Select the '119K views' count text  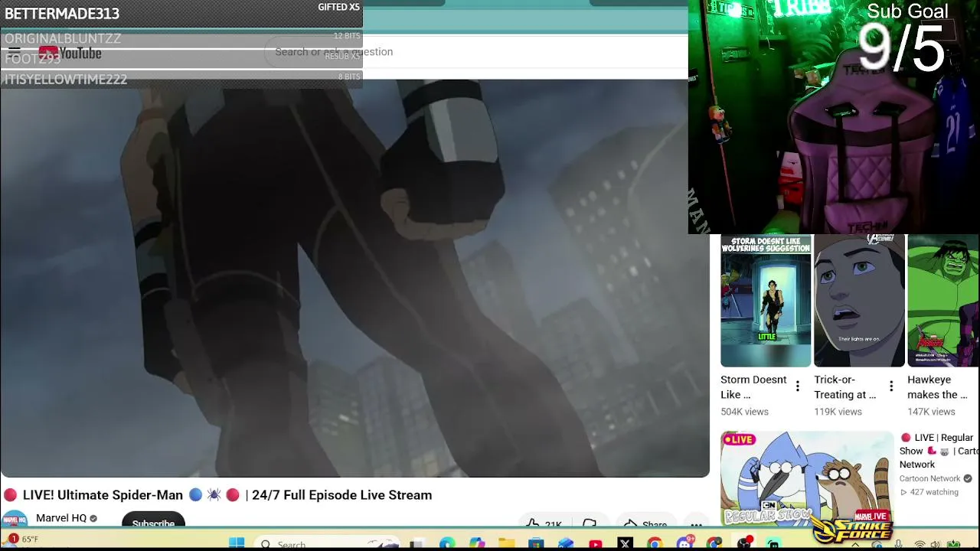pos(838,412)
